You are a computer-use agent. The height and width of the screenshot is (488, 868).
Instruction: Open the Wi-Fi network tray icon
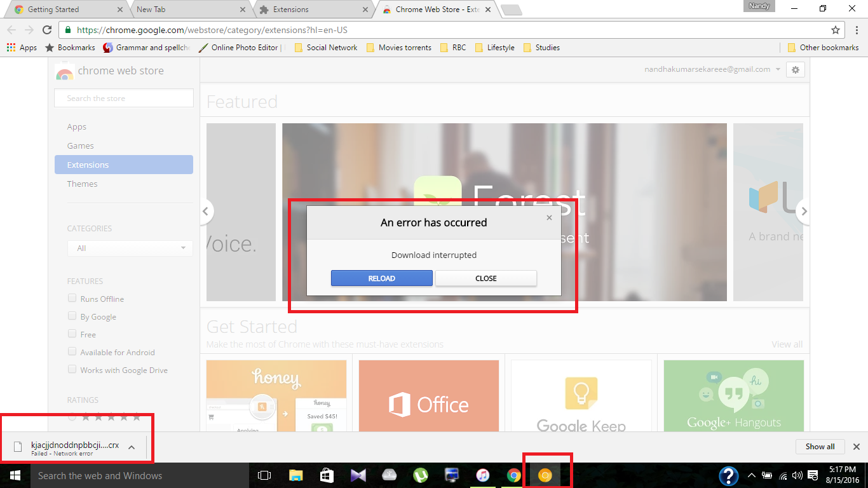[783, 475]
